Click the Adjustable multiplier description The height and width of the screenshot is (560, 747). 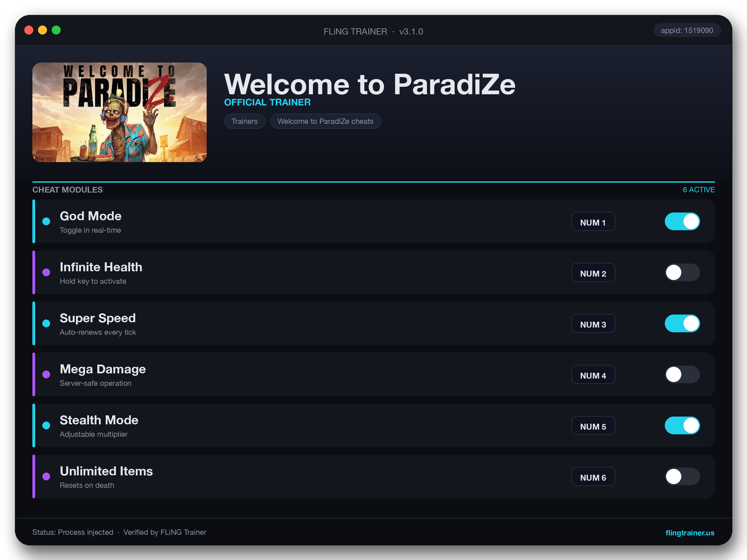tap(94, 434)
